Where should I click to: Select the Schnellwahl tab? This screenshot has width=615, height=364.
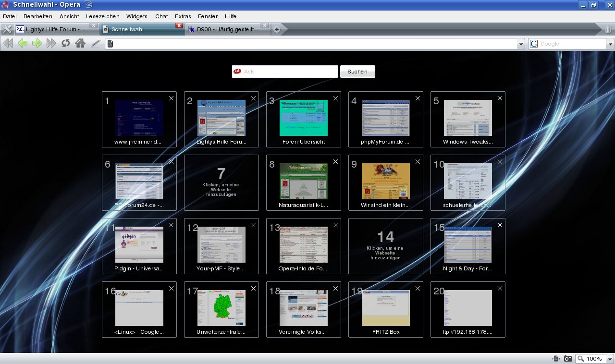tap(142, 29)
